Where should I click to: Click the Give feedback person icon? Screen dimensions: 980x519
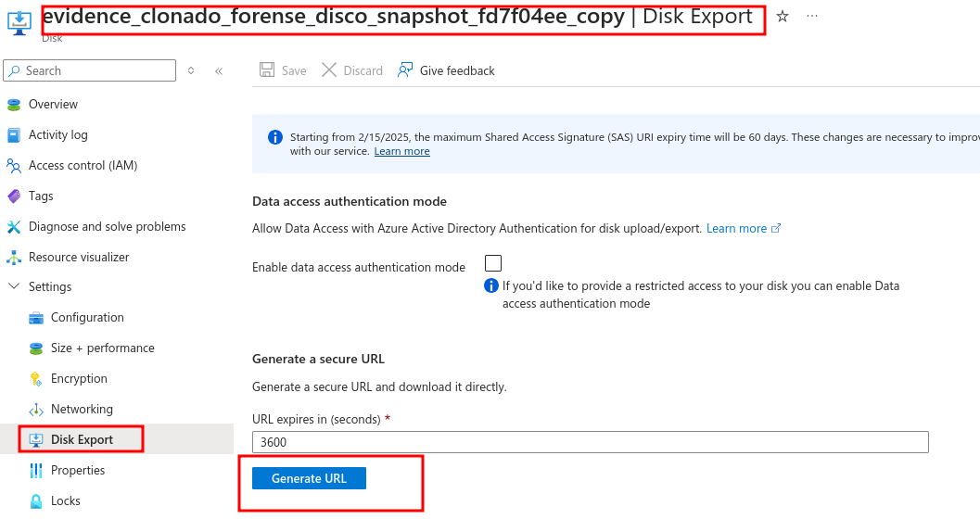pos(405,70)
